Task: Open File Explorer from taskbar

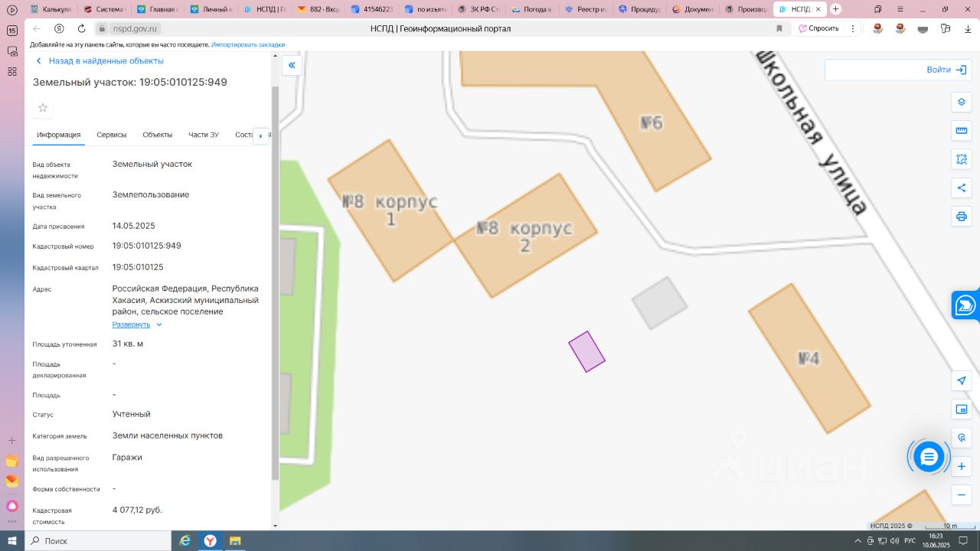Action: coord(235,541)
